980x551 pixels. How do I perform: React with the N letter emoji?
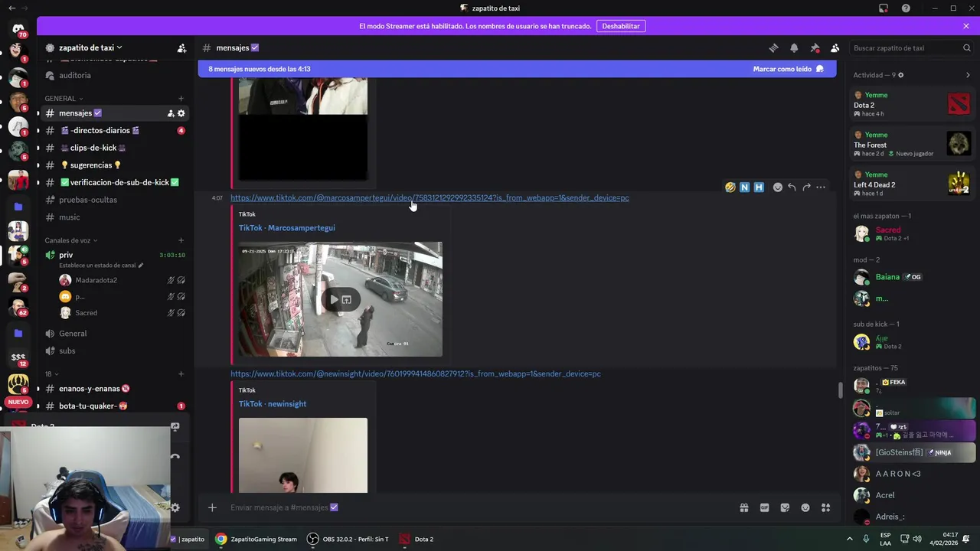pos(744,187)
